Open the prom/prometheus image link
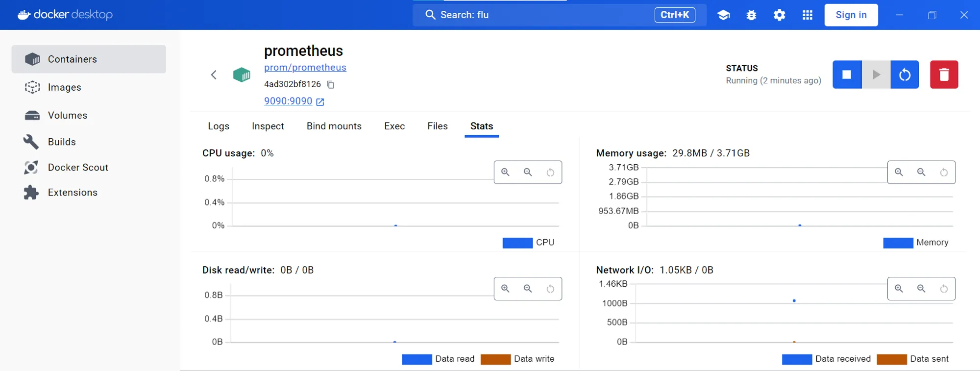This screenshot has width=980, height=371. (305, 68)
